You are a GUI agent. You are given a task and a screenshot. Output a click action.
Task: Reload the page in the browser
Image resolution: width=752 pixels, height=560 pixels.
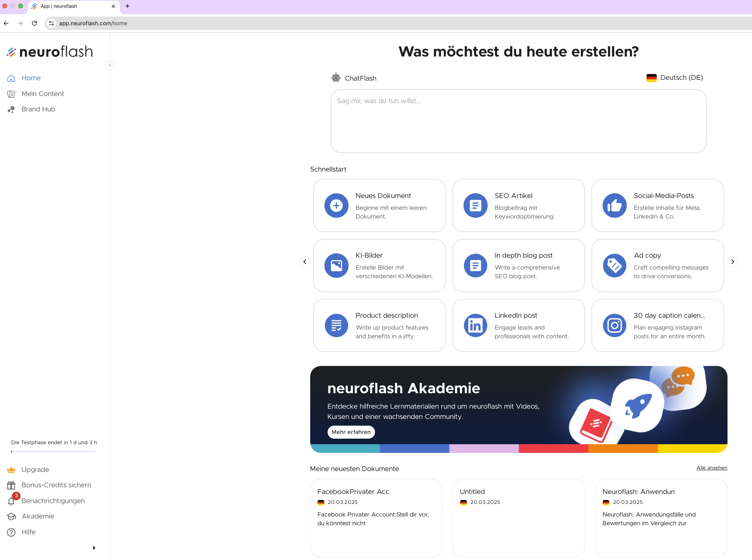click(34, 23)
